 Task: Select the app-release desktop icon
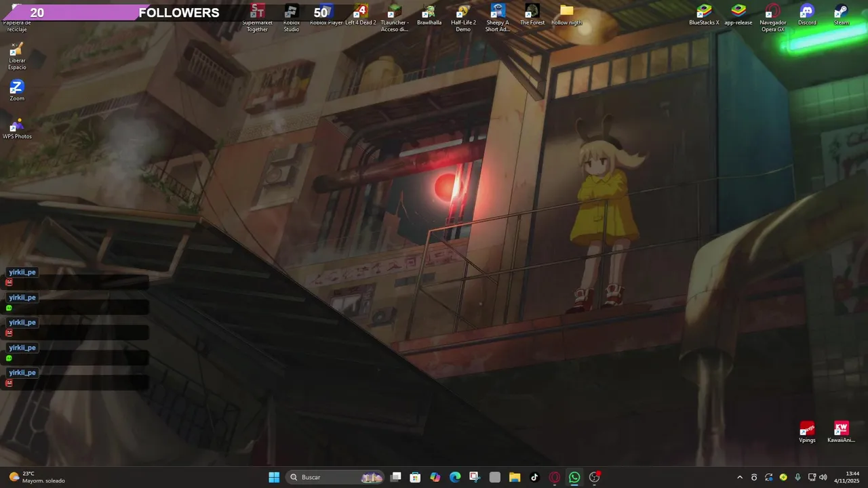coord(738,15)
